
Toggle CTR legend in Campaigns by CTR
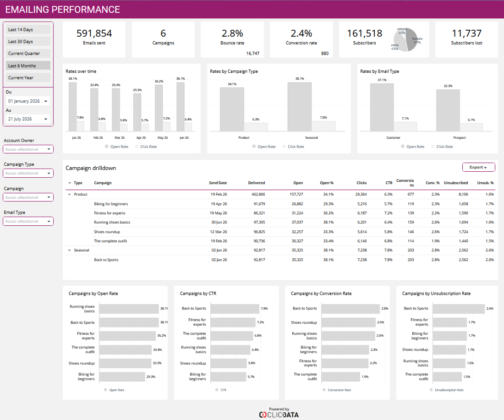pyautogui.click(x=220, y=390)
